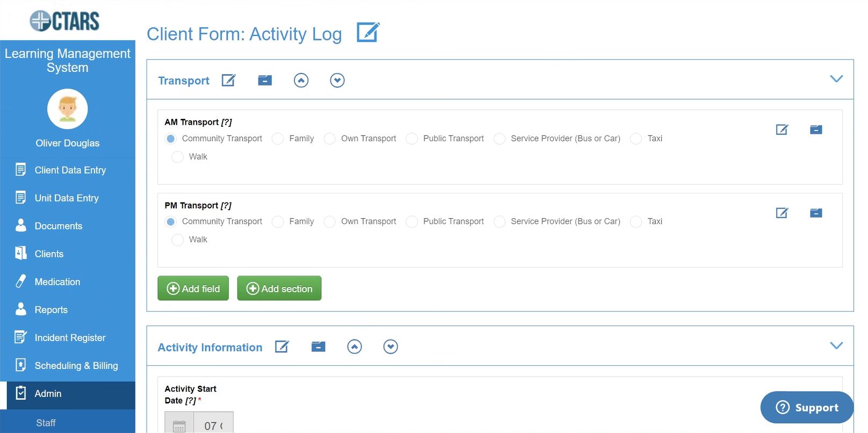868x433 pixels.
Task: Delete the Transport section using archive icon
Action: [x=265, y=81]
